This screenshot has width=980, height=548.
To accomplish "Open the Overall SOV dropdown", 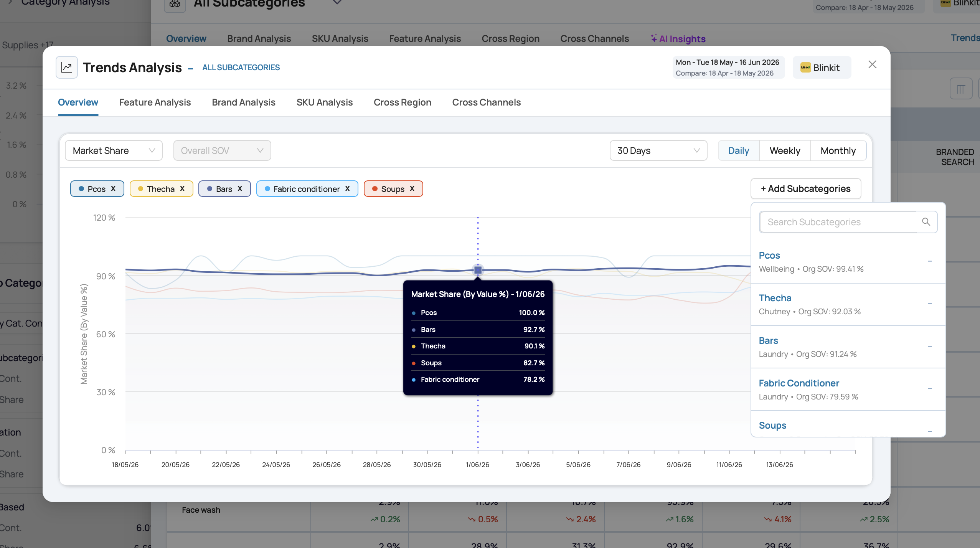I will (x=222, y=150).
